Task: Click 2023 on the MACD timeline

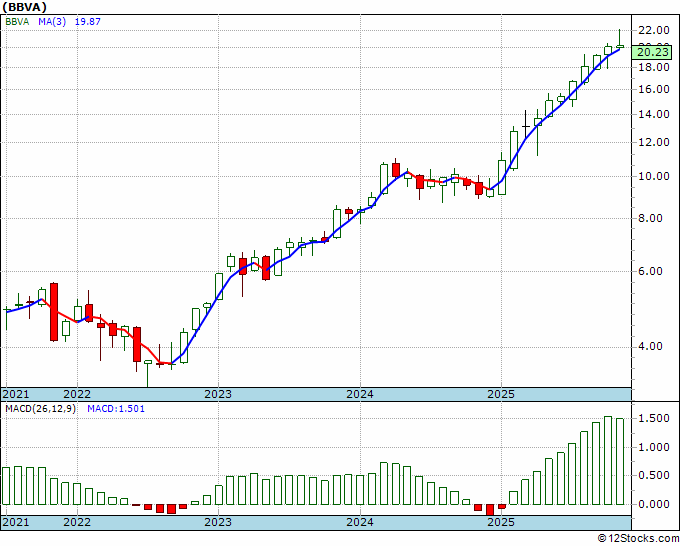Action: [218, 522]
